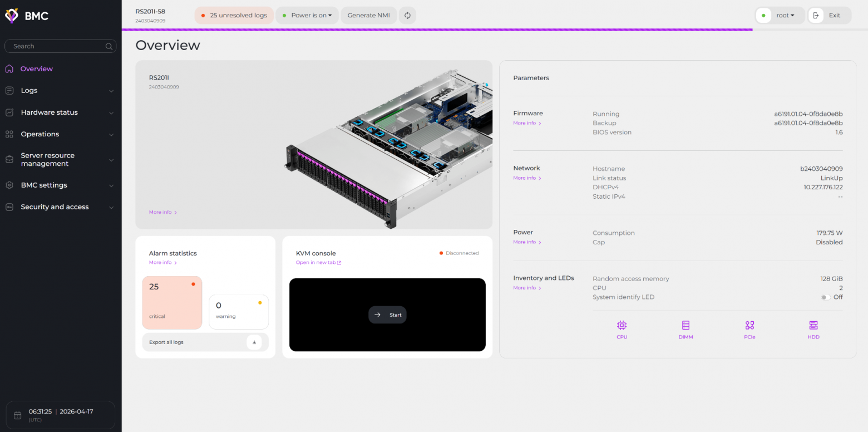Open the Security and access menu

click(60, 207)
